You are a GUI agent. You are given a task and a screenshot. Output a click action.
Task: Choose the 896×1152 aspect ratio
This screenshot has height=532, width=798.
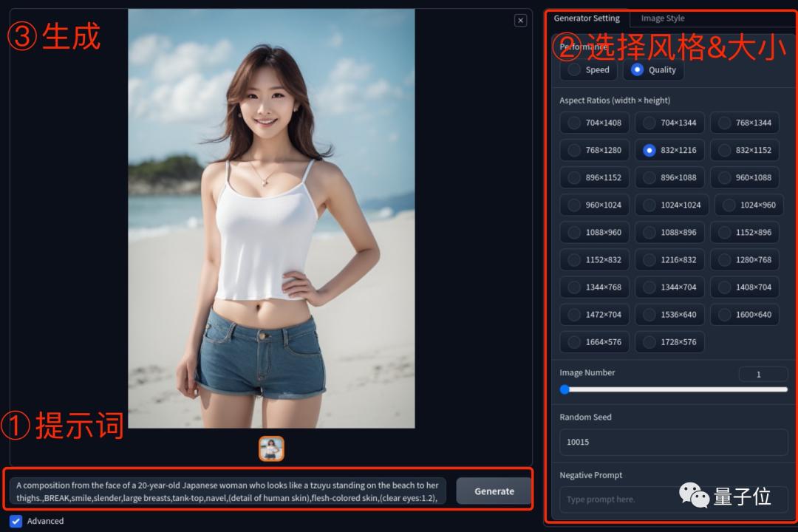coord(594,177)
